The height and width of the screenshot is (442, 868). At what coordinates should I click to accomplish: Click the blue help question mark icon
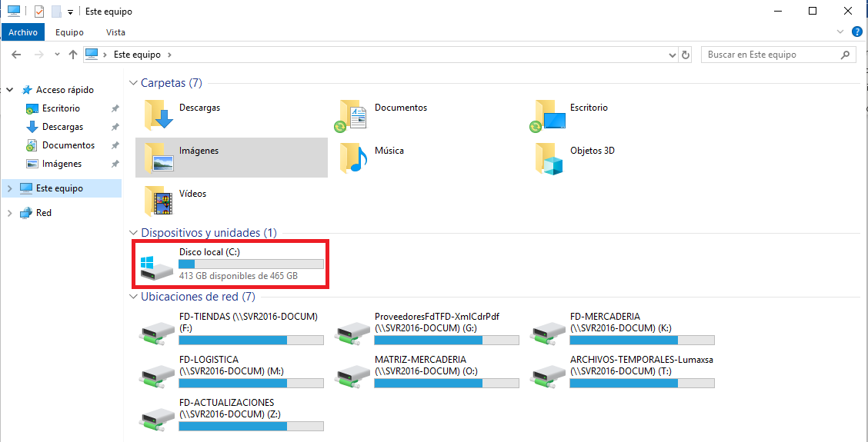[x=856, y=32]
